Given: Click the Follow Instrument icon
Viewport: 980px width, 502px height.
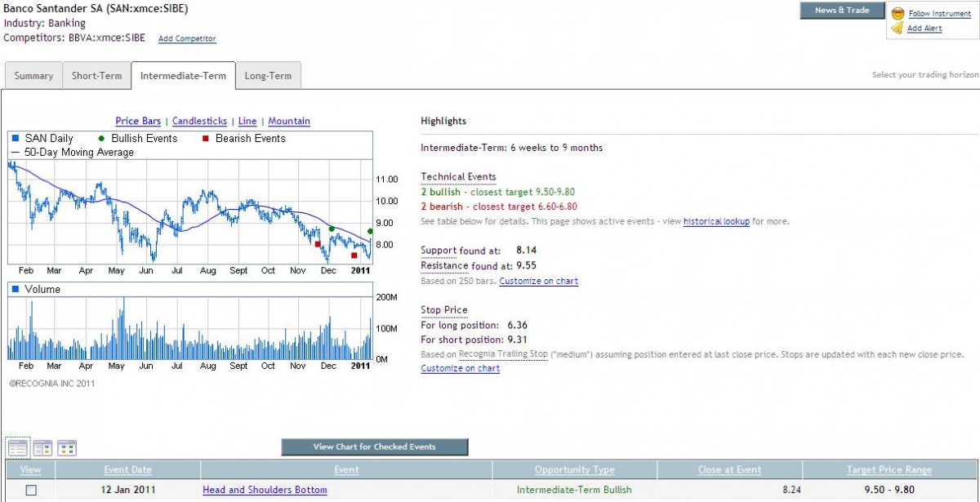Looking at the screenshot, I should tap(898, 13).
